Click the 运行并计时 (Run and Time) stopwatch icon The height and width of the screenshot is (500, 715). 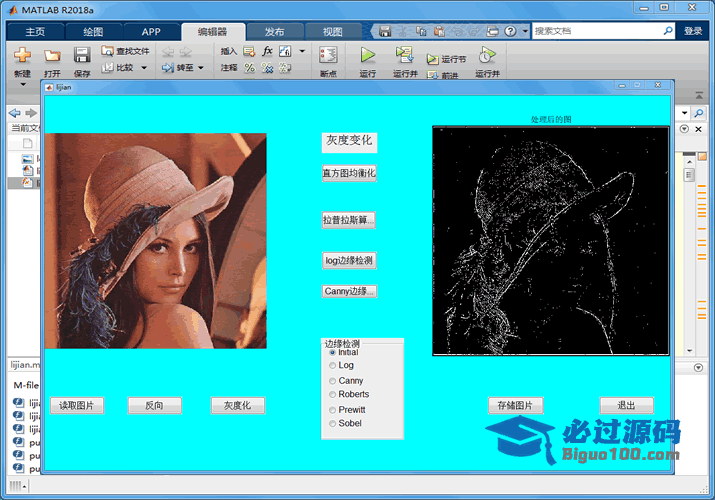487,55
